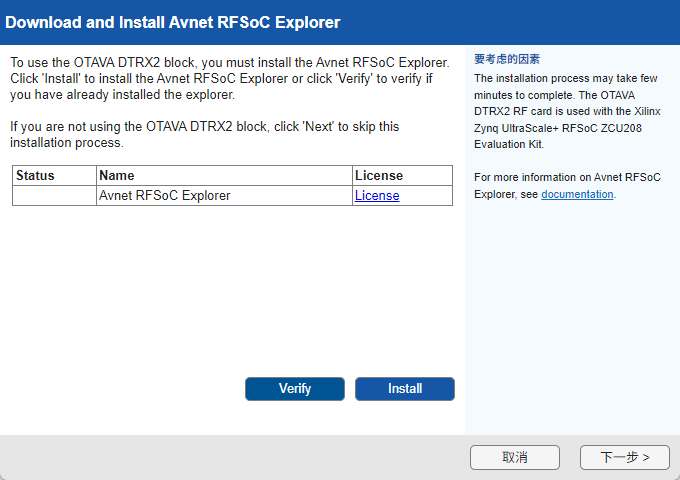Image resolution: width=680 pixels, height=480 pixels.
Task: Click the 要考虑的因素 heading in the side panel
Action: pyautogui.click(x=507, y=59)
